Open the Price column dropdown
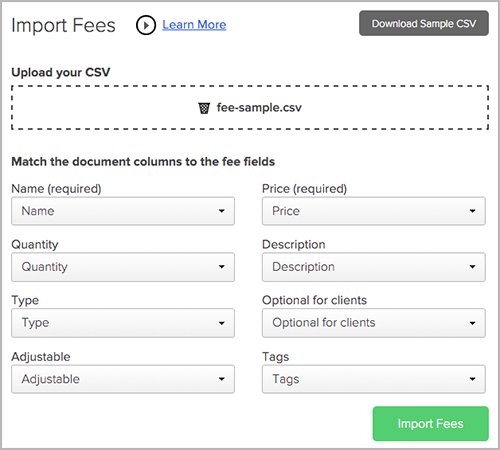 374,211
